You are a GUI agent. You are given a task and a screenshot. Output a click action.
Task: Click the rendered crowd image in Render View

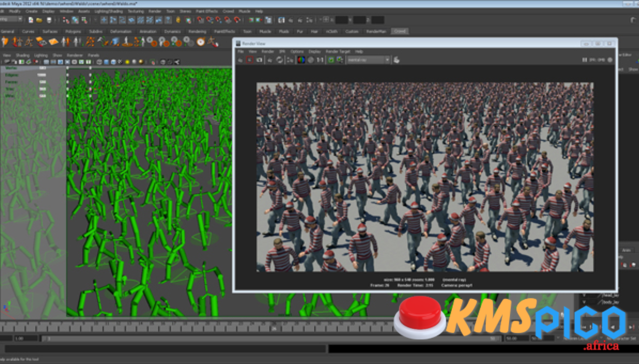[425, 177]
